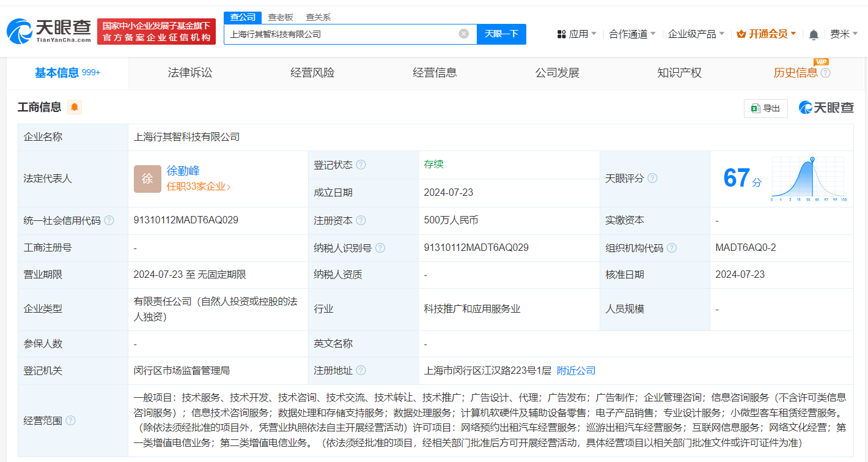Click the help icon beside 纳税人识别号
Image resolution: width=868 pixels, height=462 pixels.
tap(380, 248)
